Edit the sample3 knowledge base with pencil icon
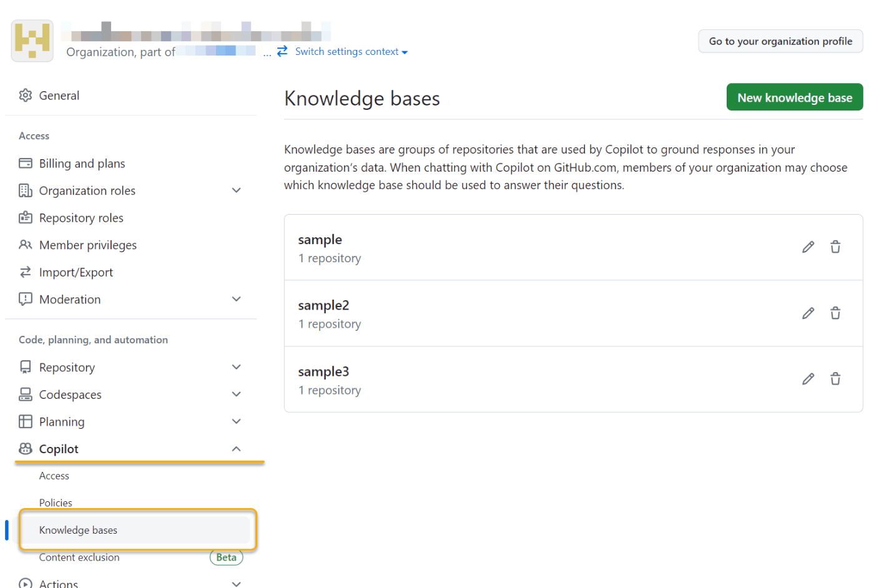This screenshot has width=874, height=588. tap(808, 379)
